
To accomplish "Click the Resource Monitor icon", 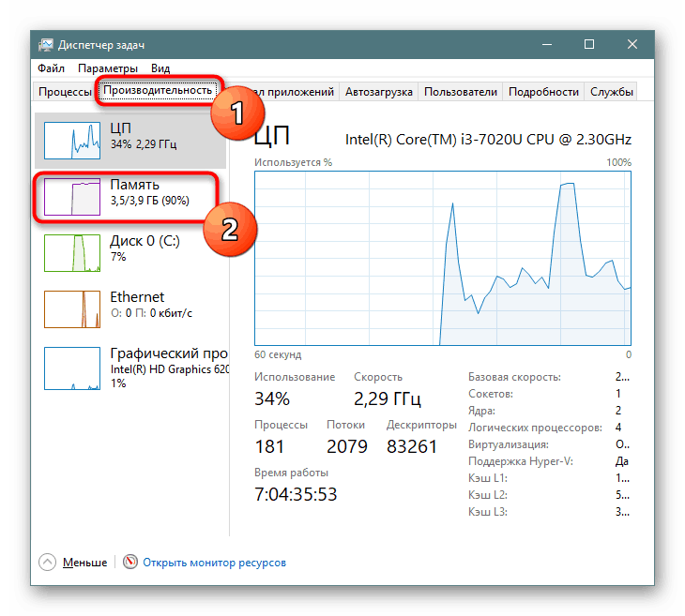I will (x=129, y=562).
